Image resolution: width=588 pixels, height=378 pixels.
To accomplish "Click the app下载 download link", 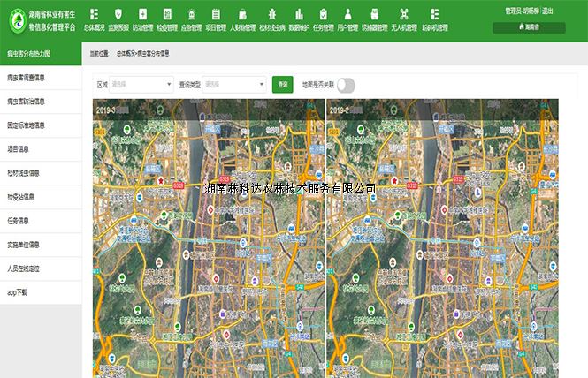I will (x=18, y=291).
